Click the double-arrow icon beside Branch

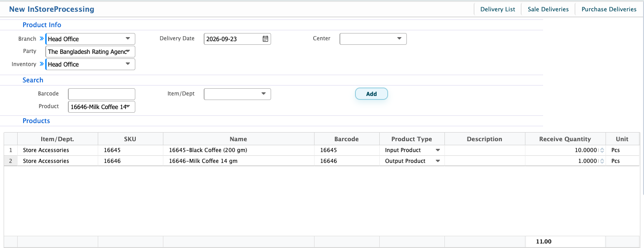tap(42, 39)
